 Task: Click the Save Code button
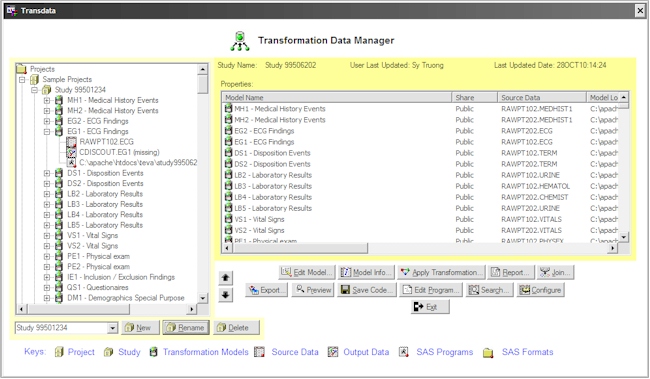click(366, 290)
